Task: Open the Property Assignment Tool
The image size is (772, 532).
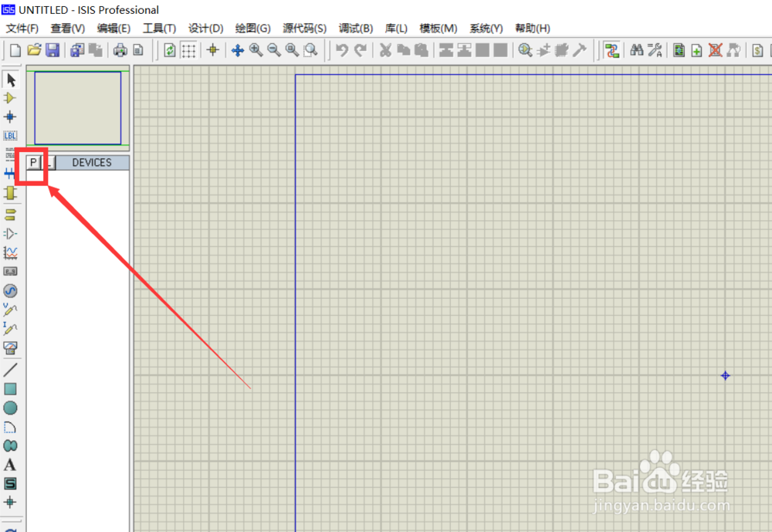Action: pos(655,50)
